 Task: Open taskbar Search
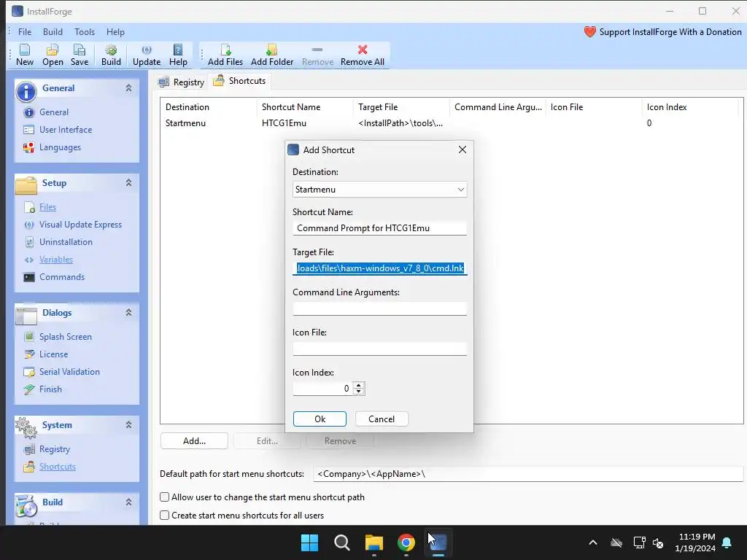pyautogui.click(x=341, y=542)
